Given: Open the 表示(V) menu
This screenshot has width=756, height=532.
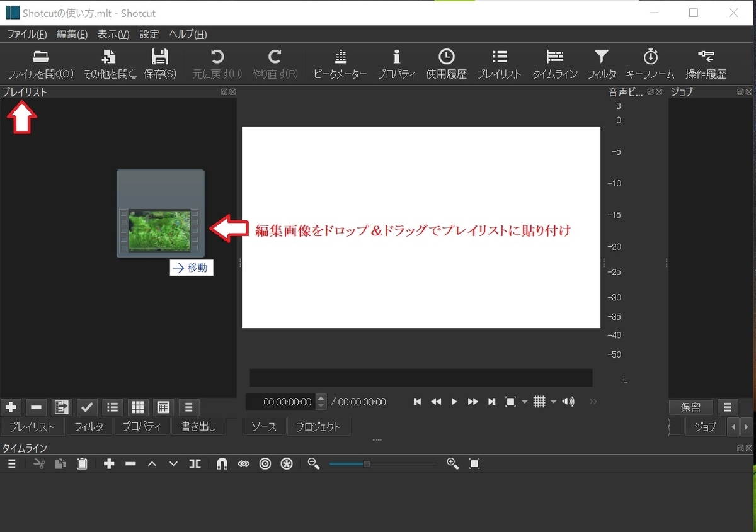Looking at the screenshot, I should point(113,34).
